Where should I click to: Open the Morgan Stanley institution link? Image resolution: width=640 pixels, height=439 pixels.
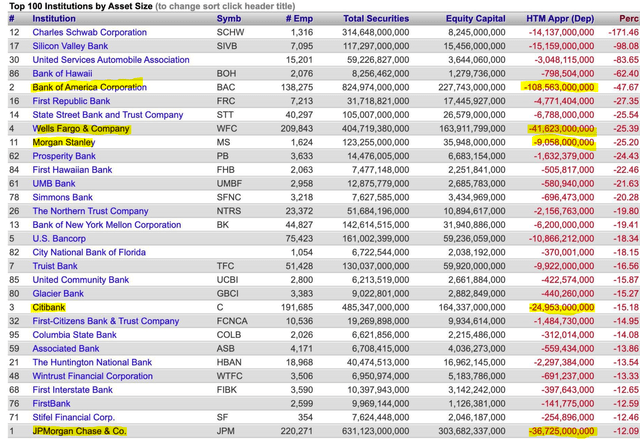(65, 143)
